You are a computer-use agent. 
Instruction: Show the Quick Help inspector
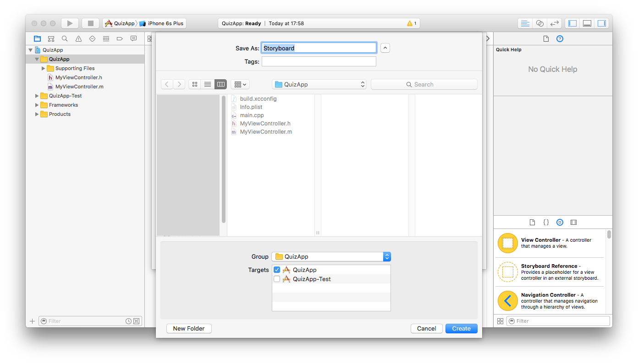click(560, 39)
